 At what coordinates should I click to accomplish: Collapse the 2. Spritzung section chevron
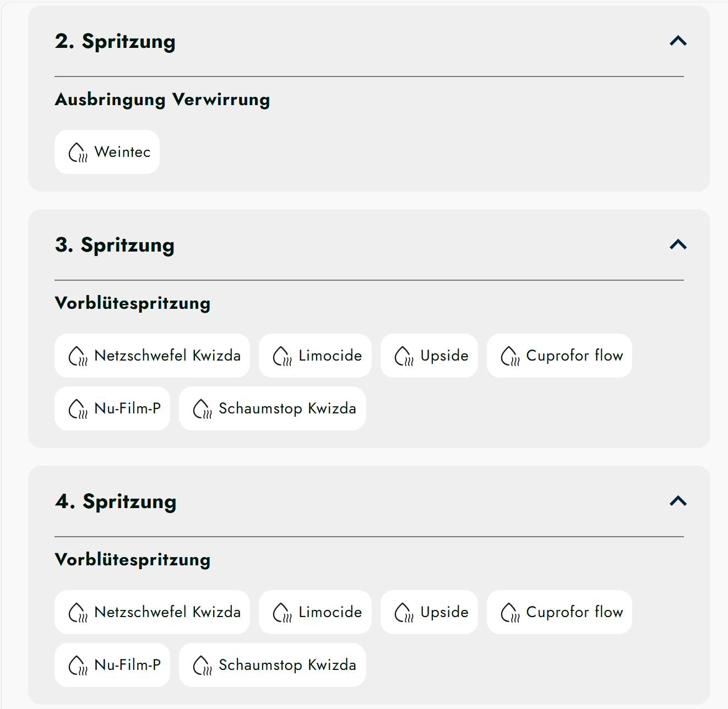pyautogui.click(x=678, y=41)
